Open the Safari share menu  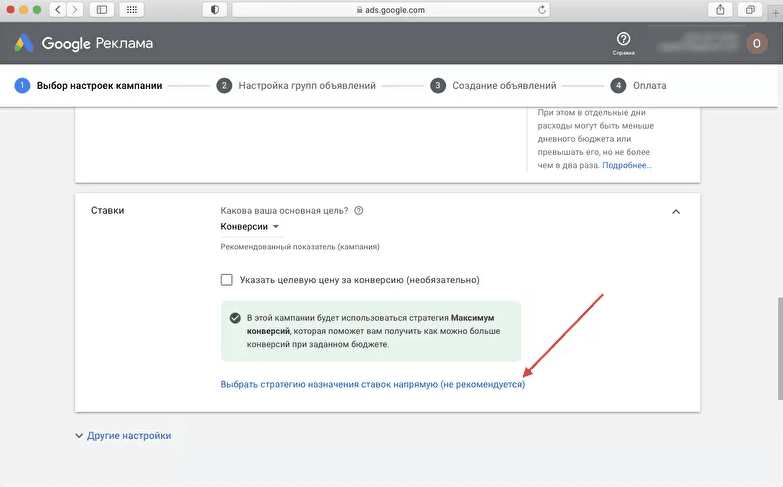720,9
